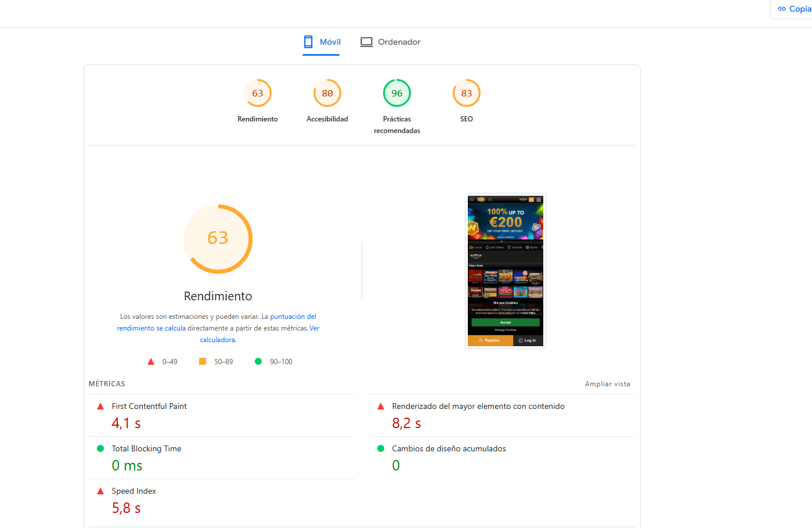Image resolution: width=812 pixels, height=528 pixels.
Task: Click the Accesibilidad label
Action: click(x=327, y=119)
